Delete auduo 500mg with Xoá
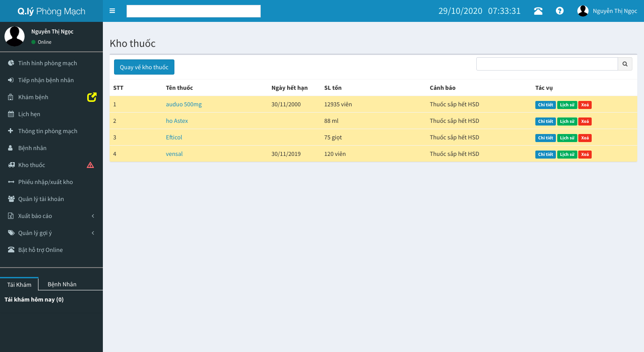644x352 pixels. pyautogui.click(x=585, y=105)
